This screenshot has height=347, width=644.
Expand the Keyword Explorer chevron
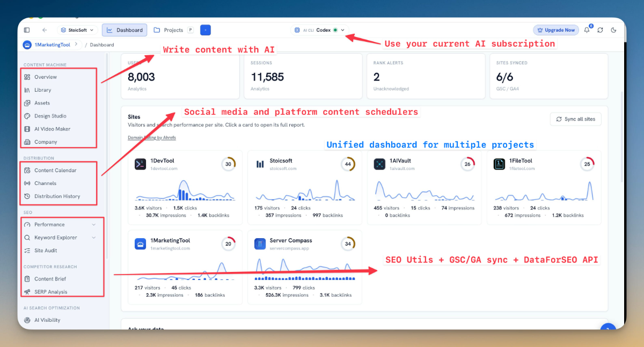[94, 238]
